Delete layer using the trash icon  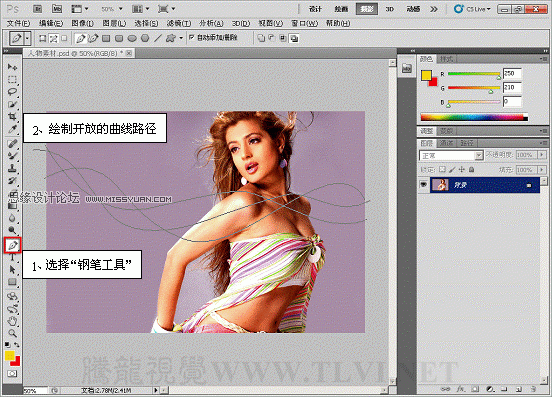pyautogui.click(x=533, y=389)
